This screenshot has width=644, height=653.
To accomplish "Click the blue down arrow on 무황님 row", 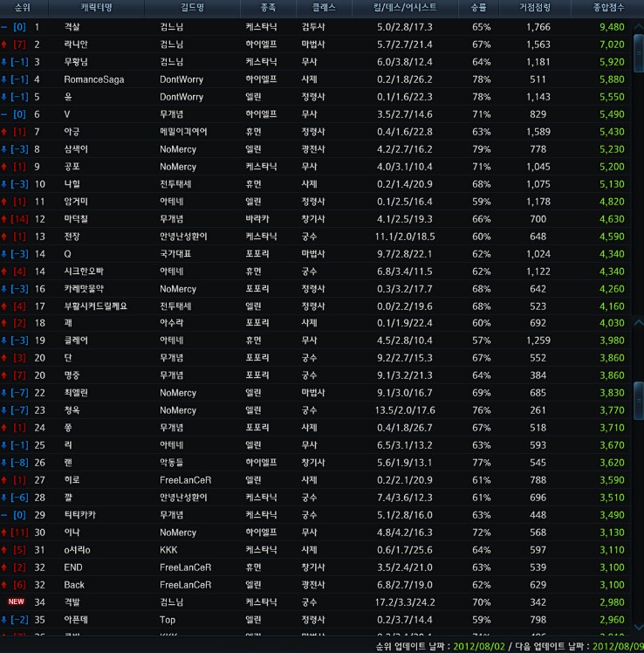I will [x=5, y=62].
